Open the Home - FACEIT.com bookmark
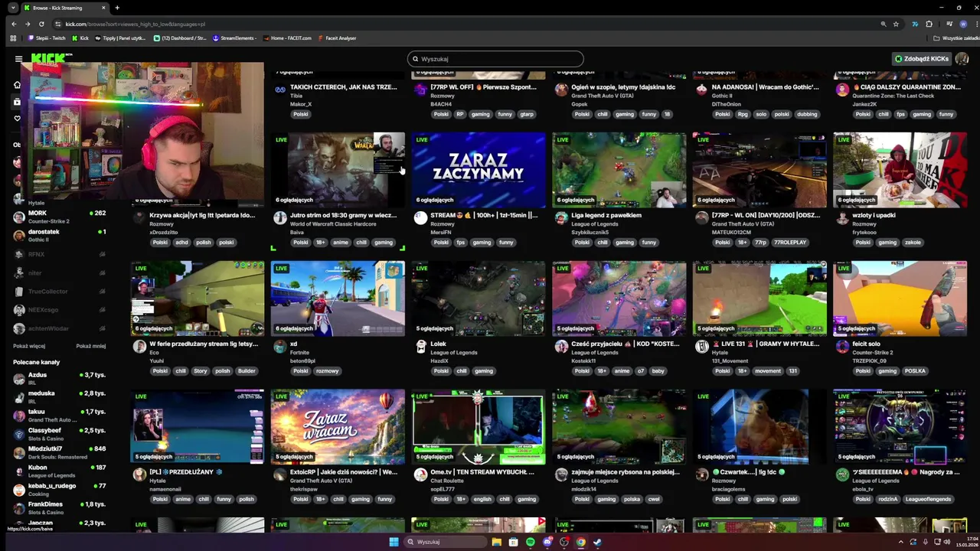This screenshot has height=551, width=980. click(287, 38)
